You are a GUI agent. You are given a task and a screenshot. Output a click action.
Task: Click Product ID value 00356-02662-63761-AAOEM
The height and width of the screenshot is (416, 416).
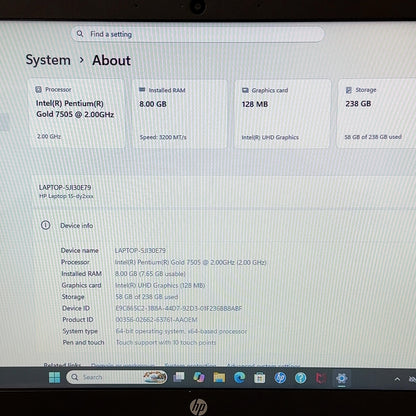point(156,320)
